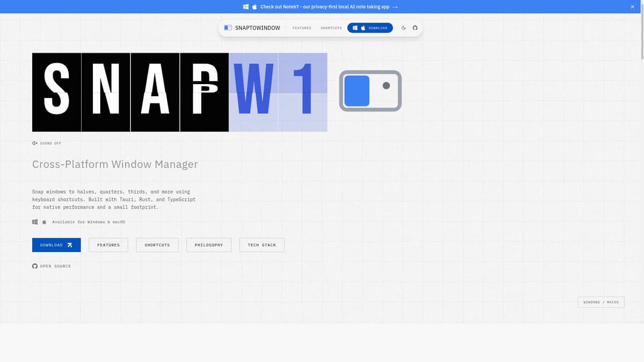Open Shortcuts in the top navigation

point(331,28)
